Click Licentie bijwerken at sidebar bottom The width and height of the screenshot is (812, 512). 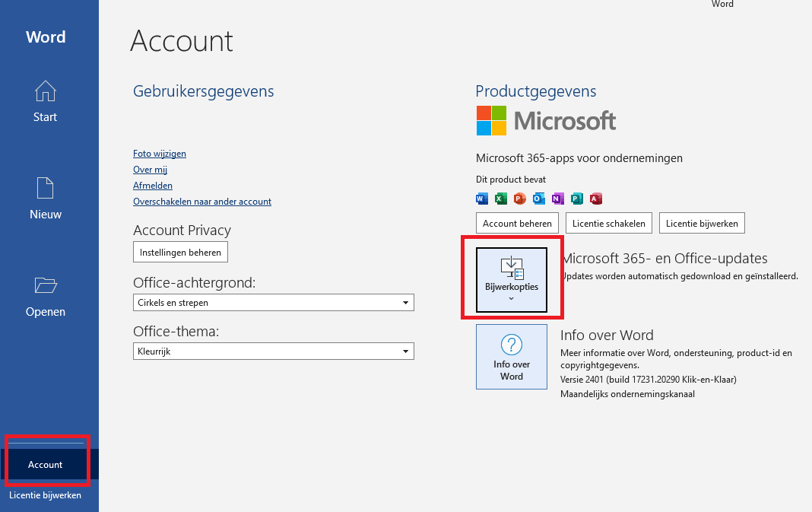coord(45,495)
